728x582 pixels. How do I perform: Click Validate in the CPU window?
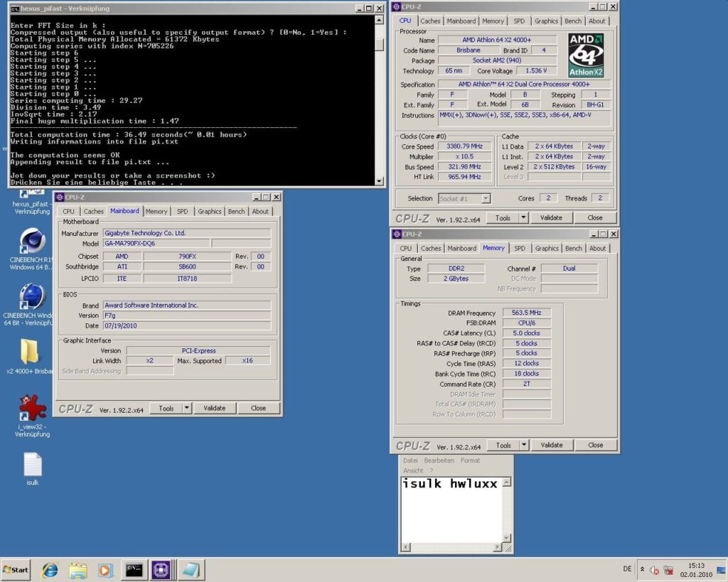tap(551, 217)
